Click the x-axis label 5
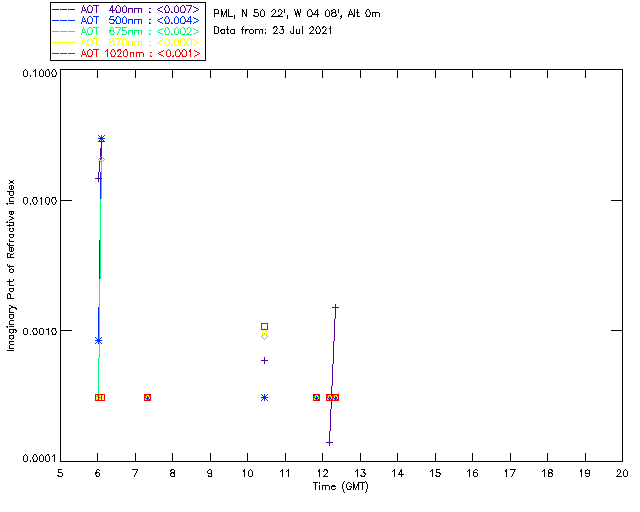640x512 pixels. pos(60,473)
